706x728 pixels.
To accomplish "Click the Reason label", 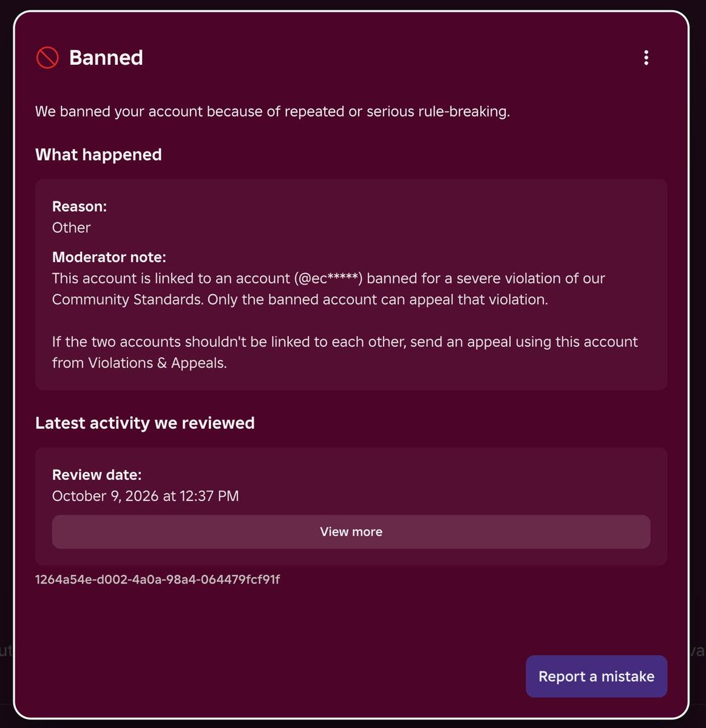I will (x=80, y=206).
